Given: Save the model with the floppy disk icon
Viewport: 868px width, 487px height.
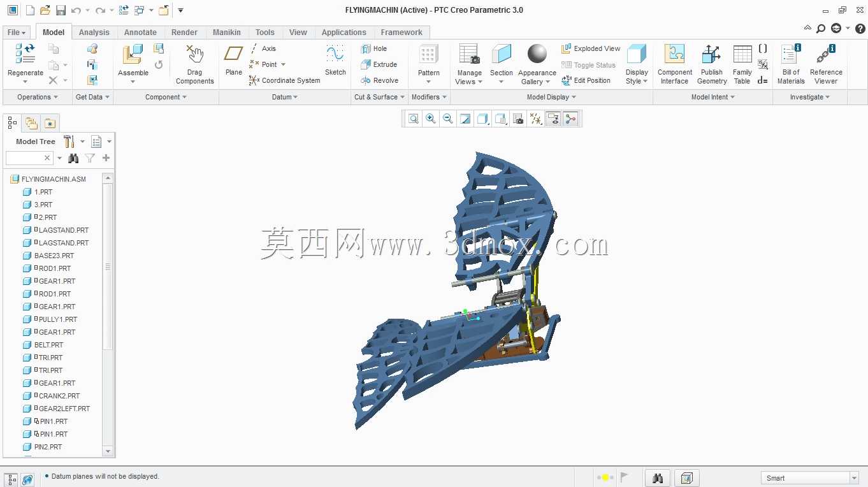Looking at the screenshot, I should [61, 10].
